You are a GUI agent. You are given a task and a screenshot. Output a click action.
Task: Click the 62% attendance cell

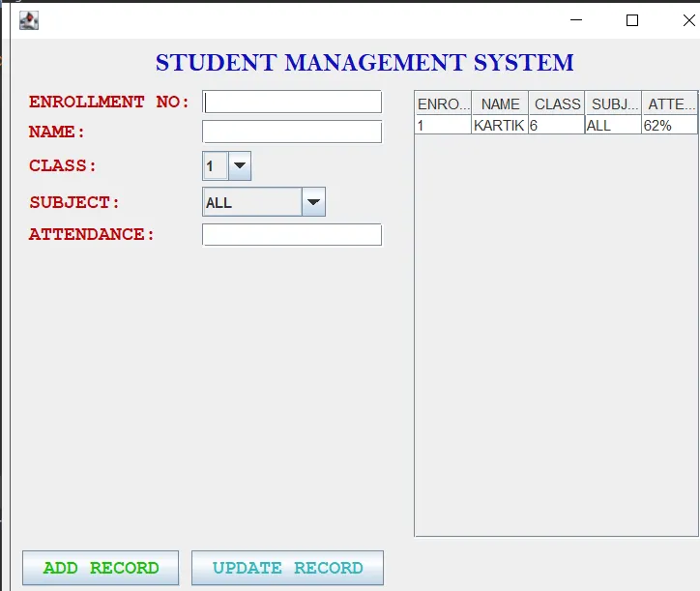point(670,126)
